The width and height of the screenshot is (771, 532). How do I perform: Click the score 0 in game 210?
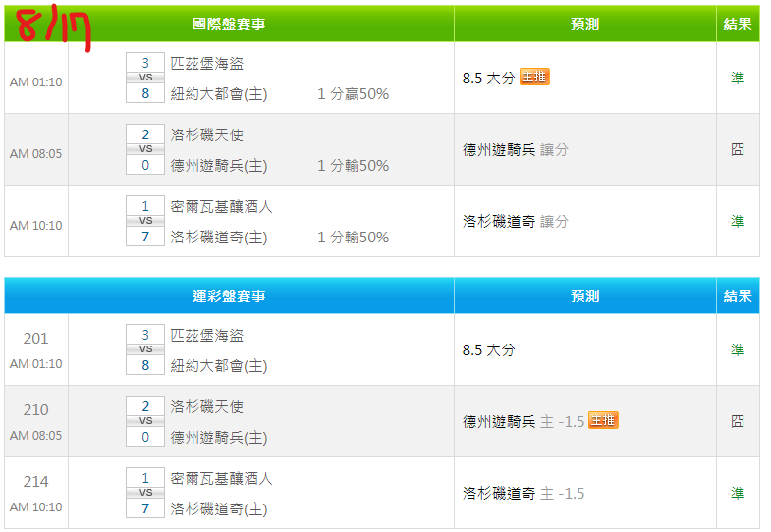click(145, 437)
